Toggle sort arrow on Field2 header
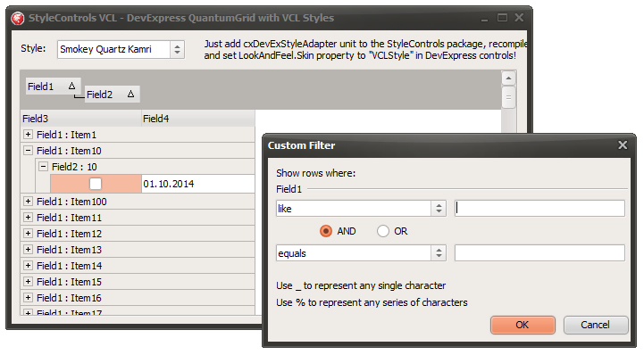 click(x=130, y=95)
